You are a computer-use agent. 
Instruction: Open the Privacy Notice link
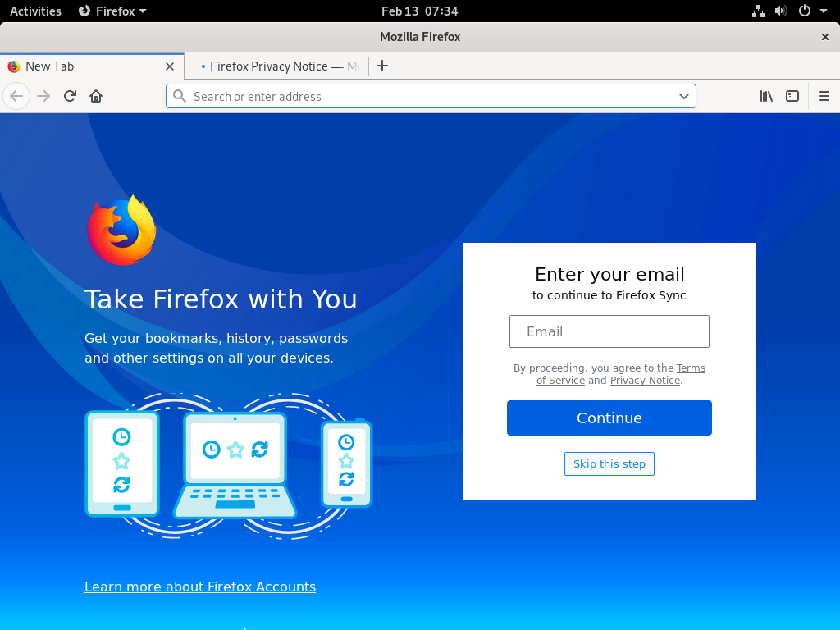click(x=645, y=381)
